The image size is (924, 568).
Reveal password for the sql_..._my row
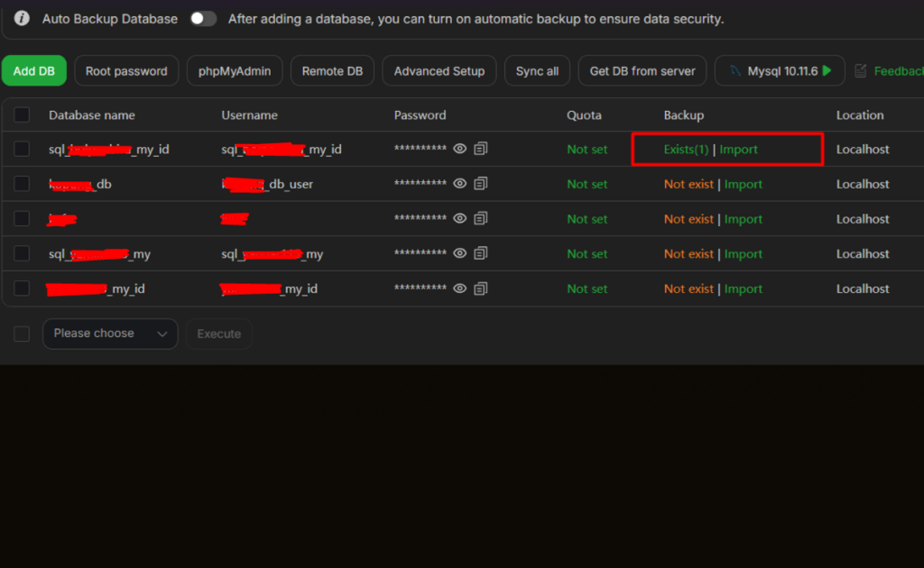pos(459,253)
